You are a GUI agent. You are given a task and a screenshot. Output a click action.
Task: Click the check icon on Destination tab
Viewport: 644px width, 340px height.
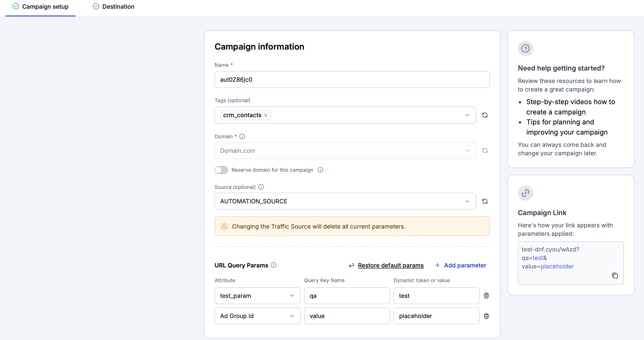pyautogui.click(x=96, y=6)
